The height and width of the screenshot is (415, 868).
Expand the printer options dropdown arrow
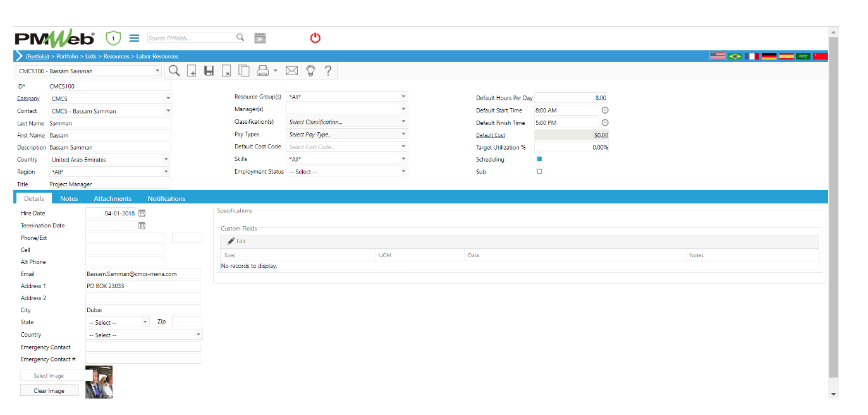click(276, 71)
